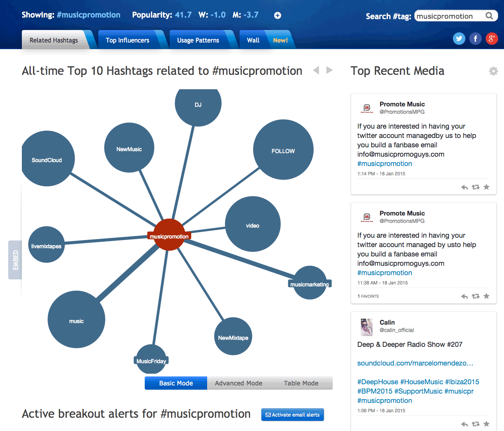Click Activate email alerts button
This screenshot has height=431, width=504.
click(293, 415)
